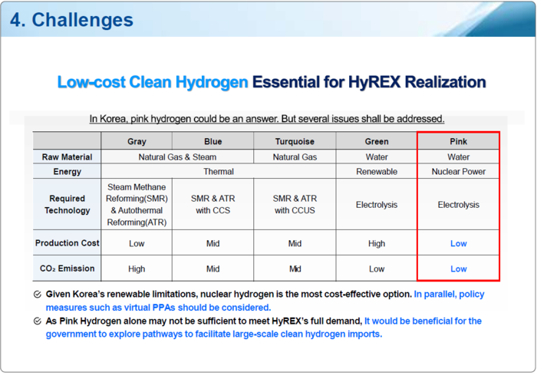The height and width of the screenshot is (392, 537).
Task: Click the "Raw Material" row label
Action: (68, 156)
